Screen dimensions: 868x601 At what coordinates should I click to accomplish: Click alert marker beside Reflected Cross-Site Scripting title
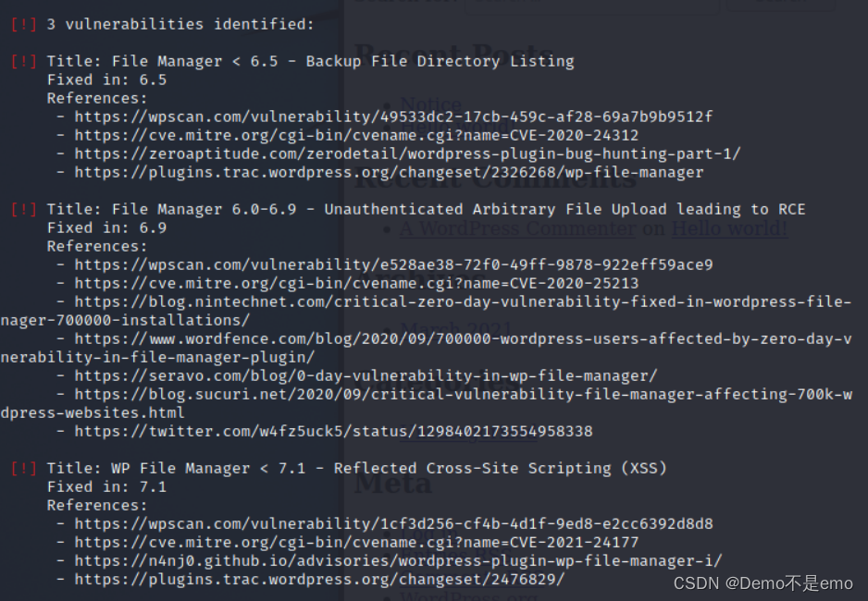point(24,468)
